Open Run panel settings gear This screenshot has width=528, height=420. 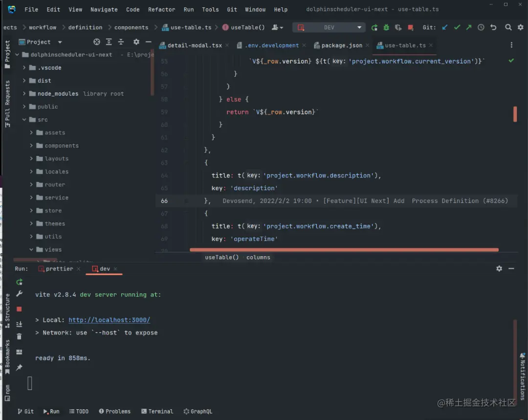[499, 268]
